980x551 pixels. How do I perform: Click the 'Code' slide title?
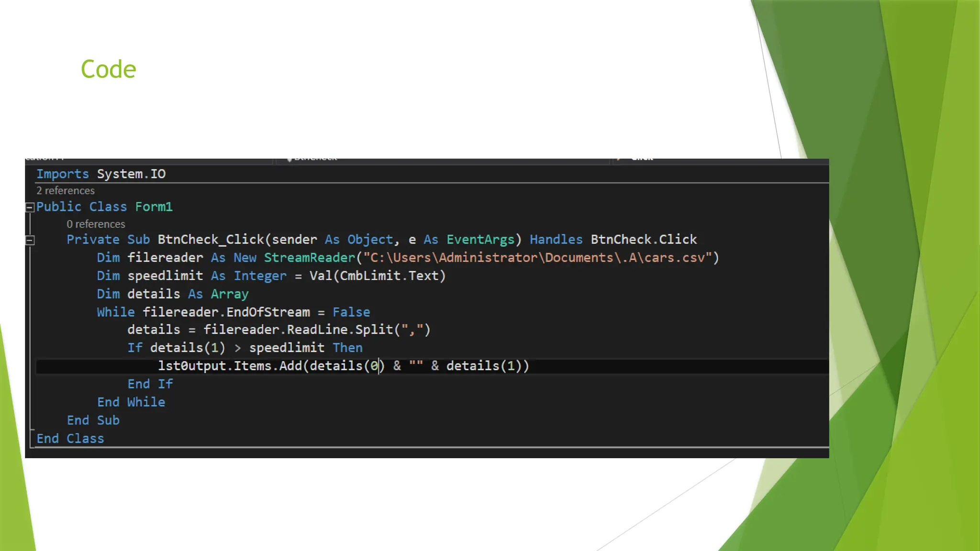109,69
